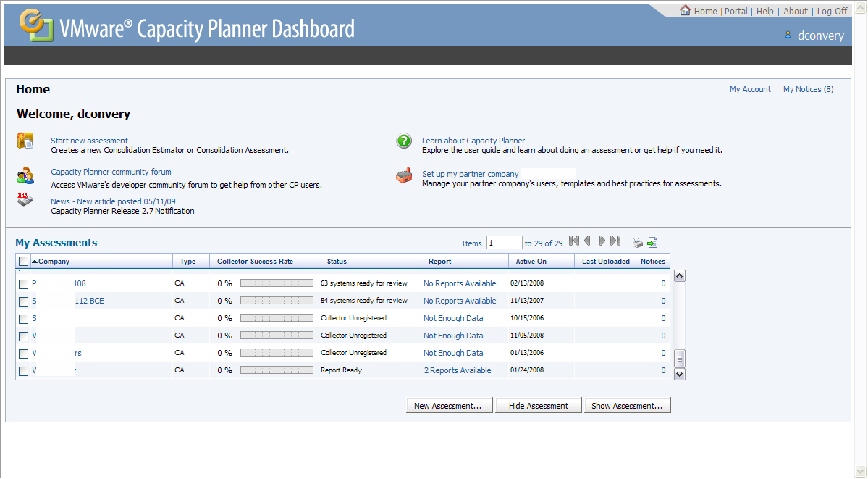Viewport: 868px width, 479px height.
Task: Check the Report Ready row checkbox
Action: click(23, 371)
